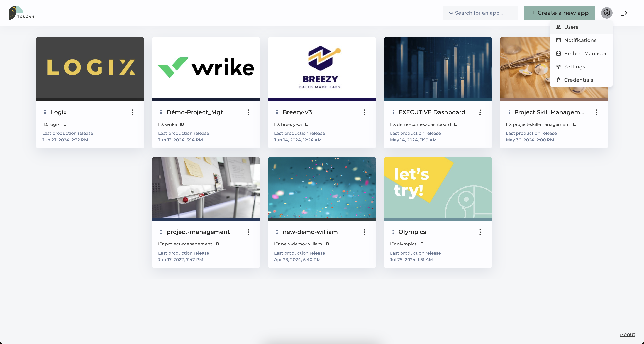The image size is (644, 344).
Task: Click Create a new app button
Action: click(x=559, y=13)
